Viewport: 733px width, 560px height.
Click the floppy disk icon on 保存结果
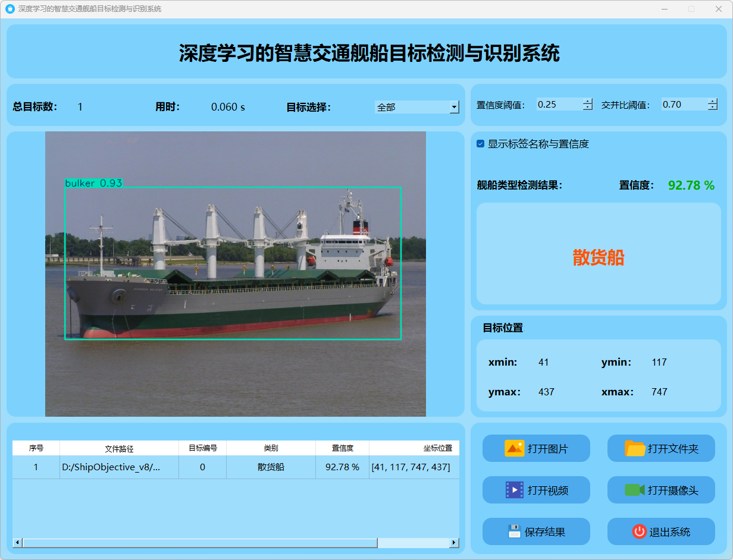(x=514, y=531)
